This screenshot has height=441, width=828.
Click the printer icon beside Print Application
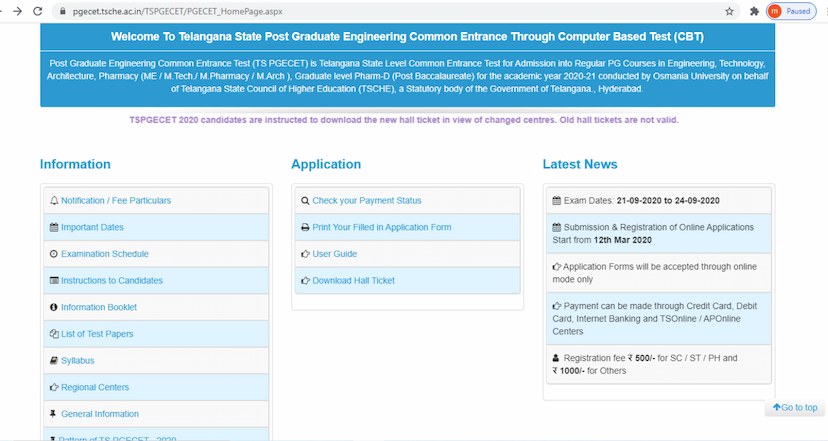[x=305, y=228]
